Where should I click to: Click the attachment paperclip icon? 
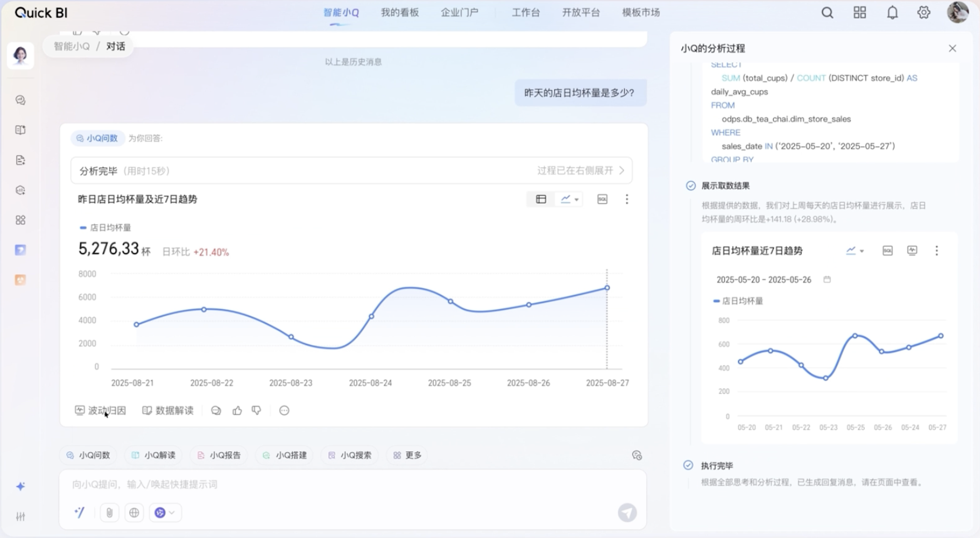pos(109,513)
